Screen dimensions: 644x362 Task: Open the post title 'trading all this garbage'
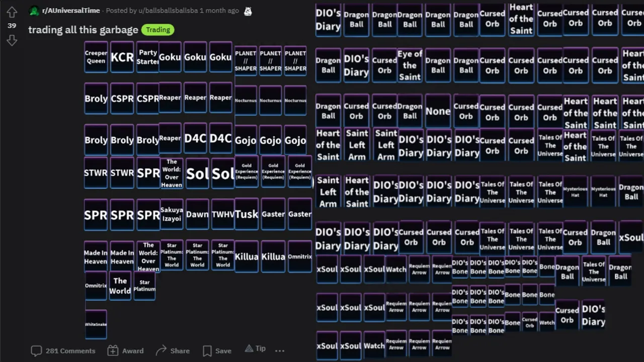[83, 30]
